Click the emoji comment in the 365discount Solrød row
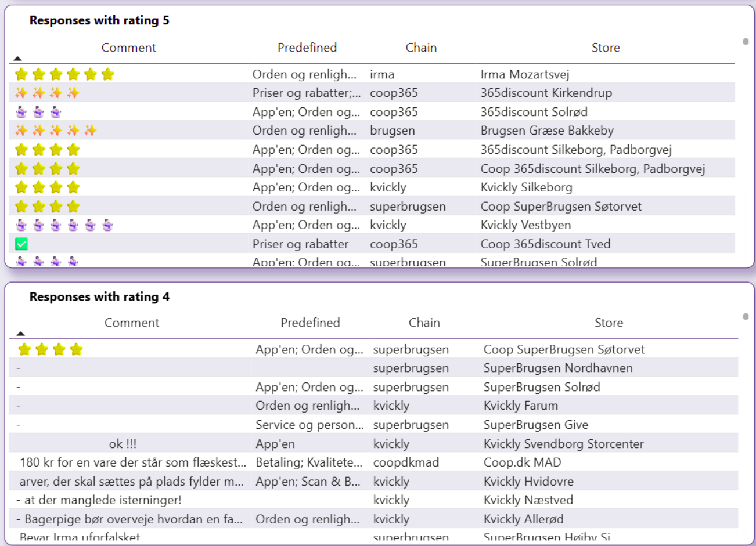The width and height of the screenshot is (756, 546). 38,112
